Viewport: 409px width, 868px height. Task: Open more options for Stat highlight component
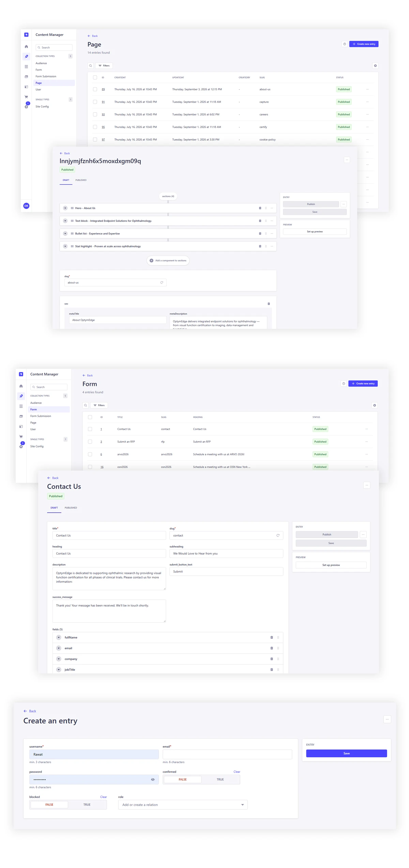pyautogui.click(x=272, y=246)
